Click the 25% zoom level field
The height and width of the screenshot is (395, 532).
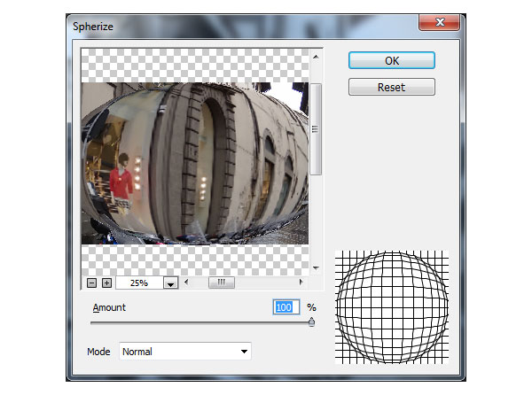point(139,283)
